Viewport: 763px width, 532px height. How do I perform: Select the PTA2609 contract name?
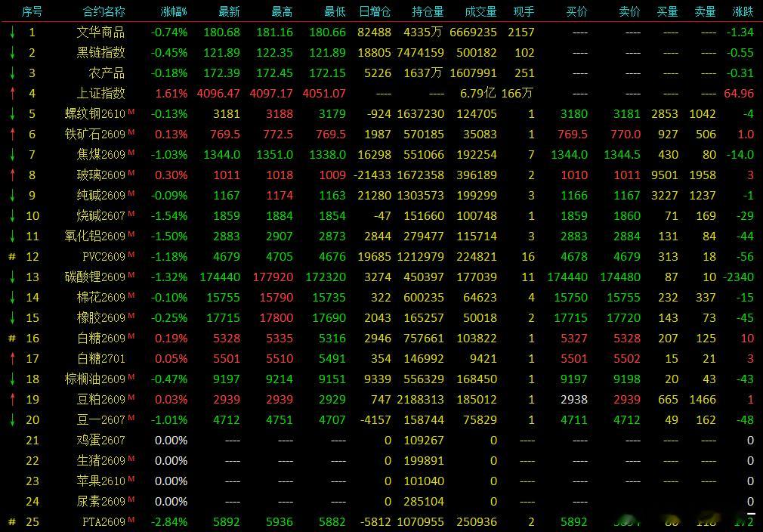pyautogui.click(x=103, y=521)
